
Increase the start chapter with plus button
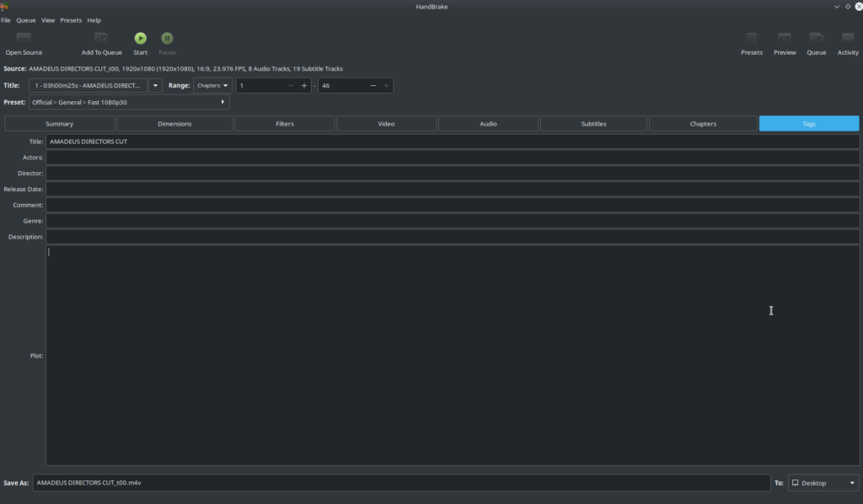tap(303, 85)
